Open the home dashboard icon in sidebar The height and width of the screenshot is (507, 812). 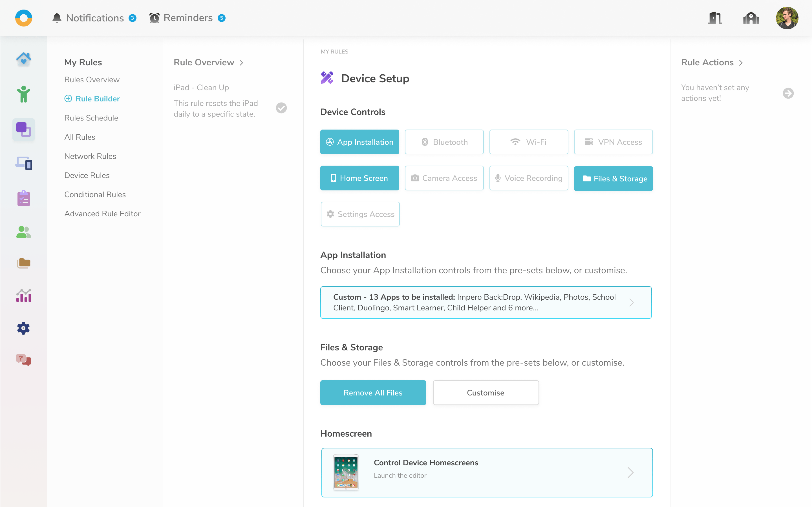pyautogui.click(x=23, y=59)
